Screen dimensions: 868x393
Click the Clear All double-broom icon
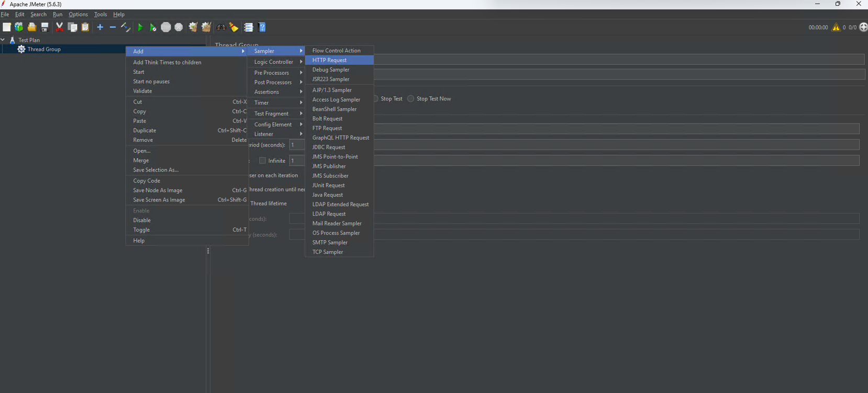coord(206,27)
